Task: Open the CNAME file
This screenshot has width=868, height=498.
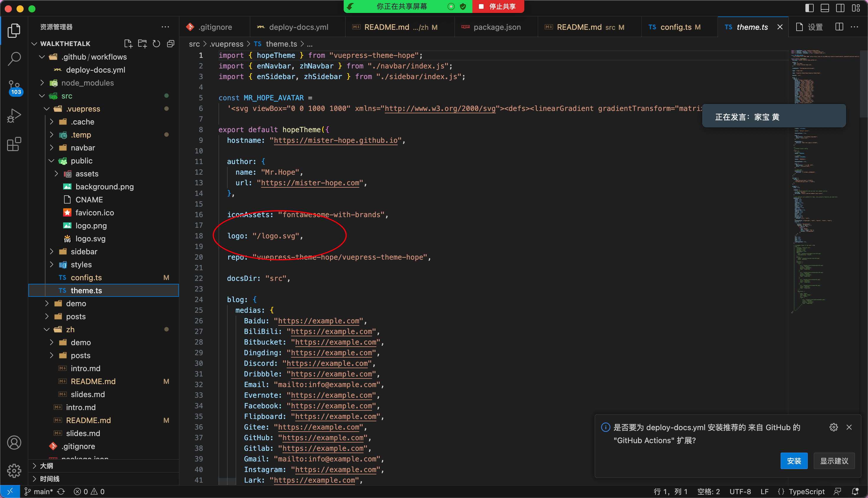Action: coord(89,200)
